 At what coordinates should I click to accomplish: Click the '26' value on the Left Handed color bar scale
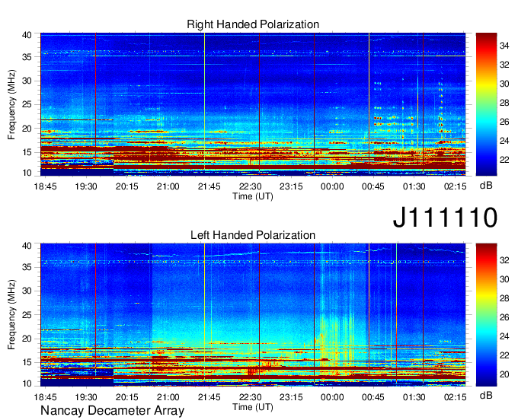(x=504, y=317)
